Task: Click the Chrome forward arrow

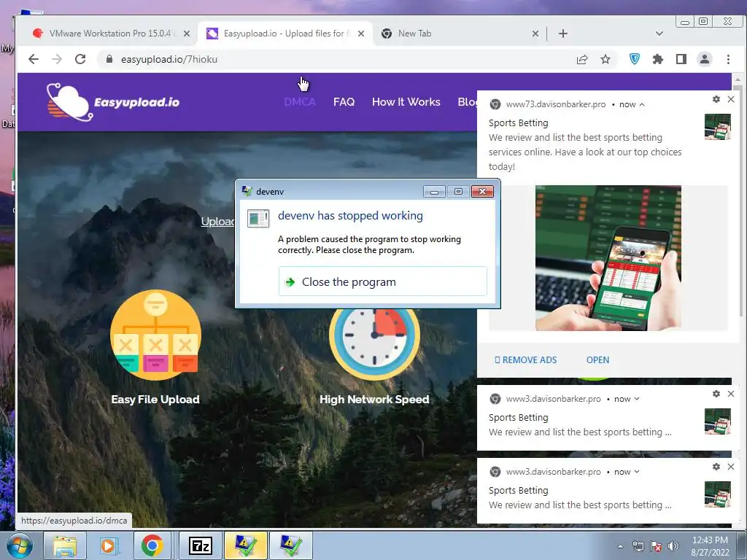Action: (x=57, y=59)
